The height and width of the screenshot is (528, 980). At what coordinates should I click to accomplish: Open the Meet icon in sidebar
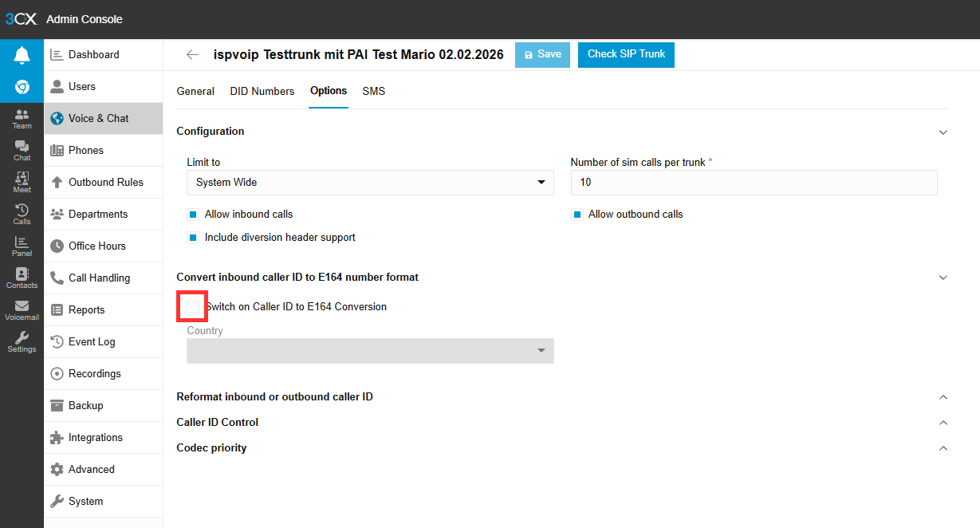[x=22, y=183]
